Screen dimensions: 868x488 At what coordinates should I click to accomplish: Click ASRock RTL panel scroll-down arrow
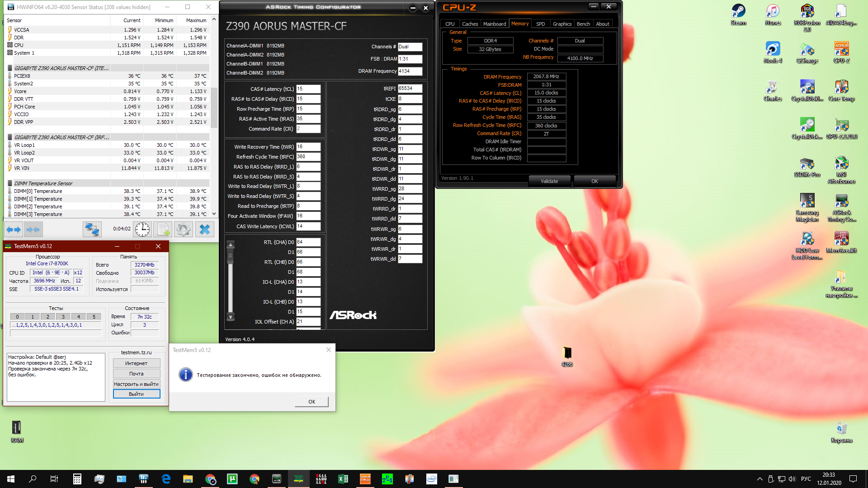click(231, 317)
